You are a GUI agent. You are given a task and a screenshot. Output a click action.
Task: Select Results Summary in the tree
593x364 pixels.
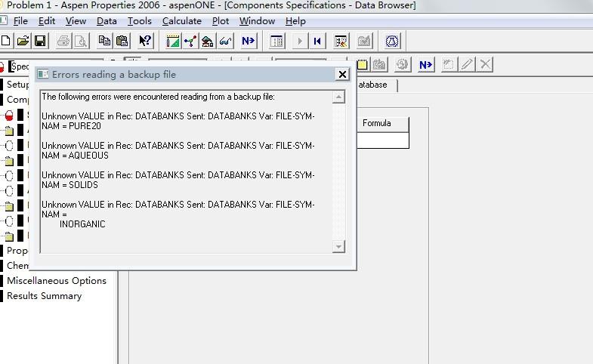pos(44,296)
